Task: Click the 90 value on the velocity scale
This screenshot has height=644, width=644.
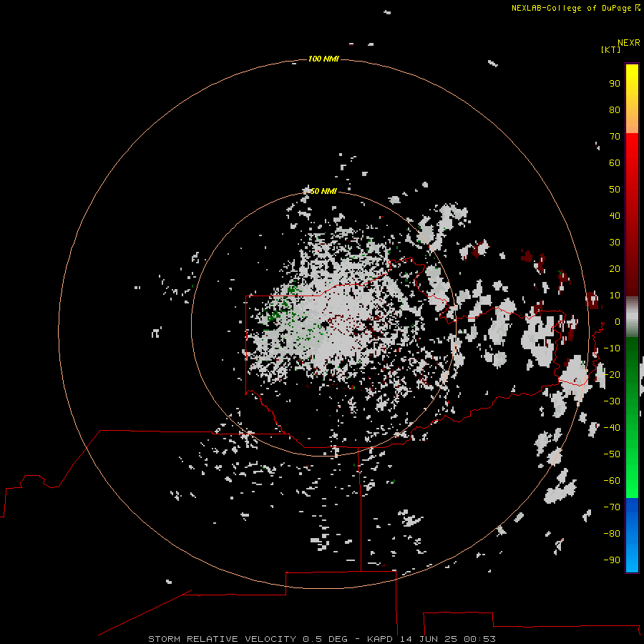Action: pyautogui.click(x=615, y=84)
